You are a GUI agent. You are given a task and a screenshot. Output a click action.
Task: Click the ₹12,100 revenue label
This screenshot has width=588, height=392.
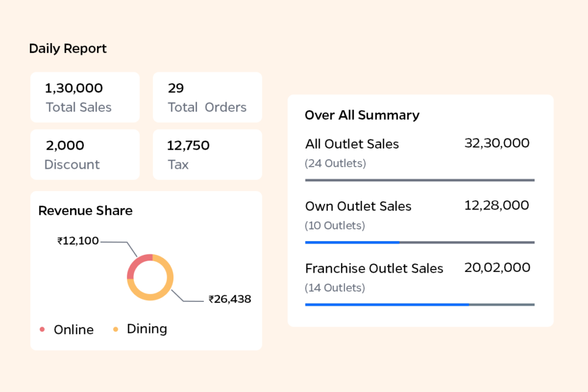[78, 242]
